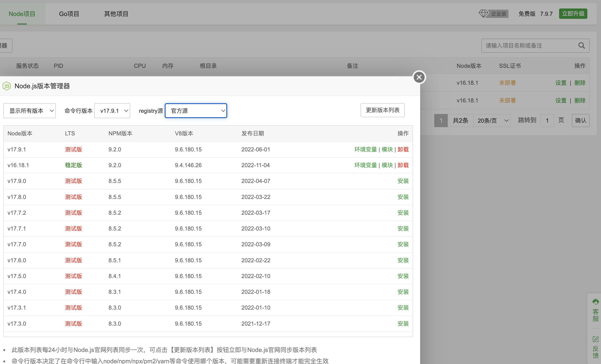Click the LTS column header
Image resolution: width=601 pixels, height=364 pixels.
70,133
